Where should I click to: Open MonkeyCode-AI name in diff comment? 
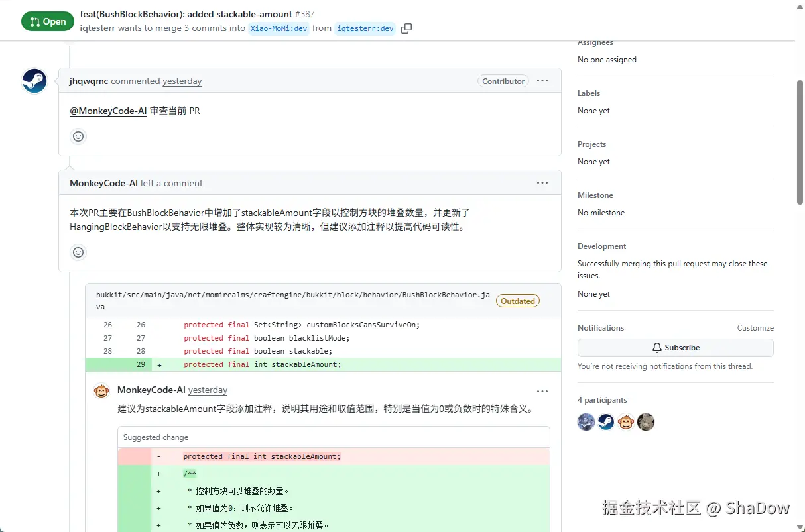coord(151,390)
